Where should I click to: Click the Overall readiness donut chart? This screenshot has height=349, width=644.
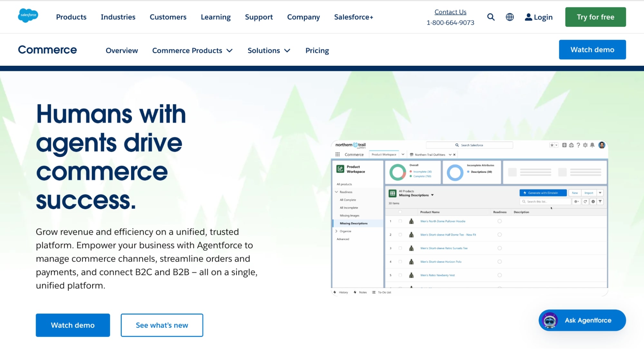pyautogui.click(x=398, y=172)
